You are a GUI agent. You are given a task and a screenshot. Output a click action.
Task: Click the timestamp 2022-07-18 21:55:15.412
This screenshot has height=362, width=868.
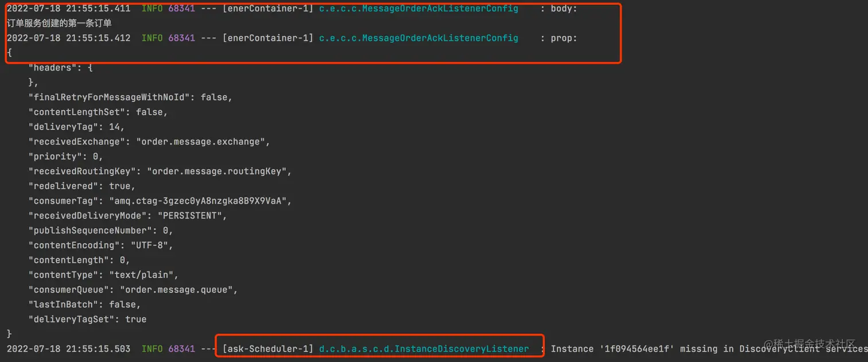pos(68,38)
